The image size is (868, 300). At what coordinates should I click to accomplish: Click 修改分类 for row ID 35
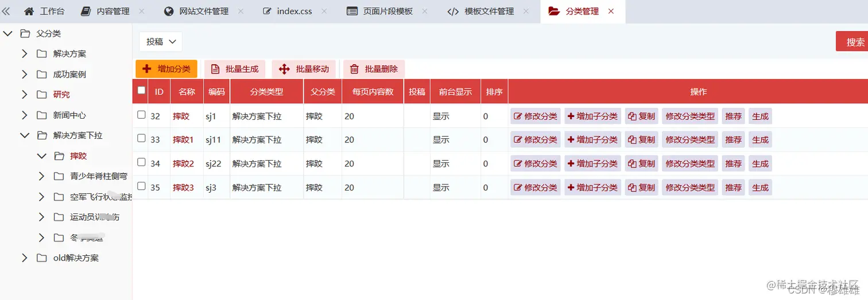click(x=536, y=188)
